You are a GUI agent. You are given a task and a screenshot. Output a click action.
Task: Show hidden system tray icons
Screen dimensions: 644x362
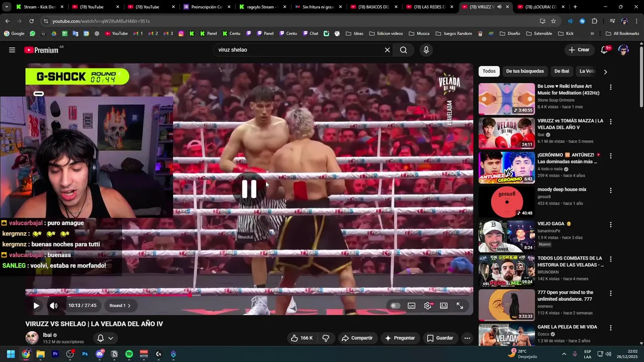(x=563, y=354)
